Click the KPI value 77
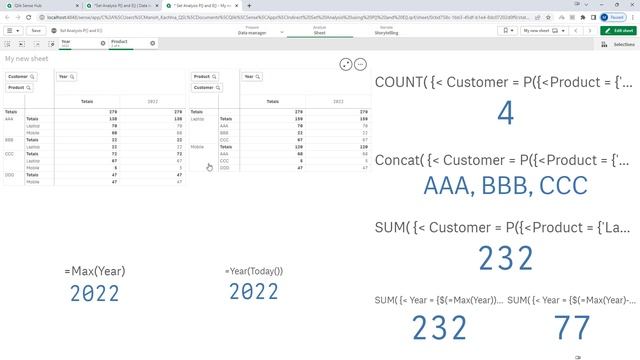Image resolution: width=640 pixels, height=360 pixels. (571, 327)
